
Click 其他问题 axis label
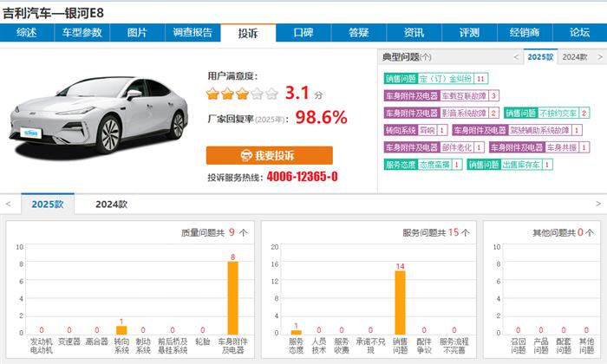coord(586,346)
